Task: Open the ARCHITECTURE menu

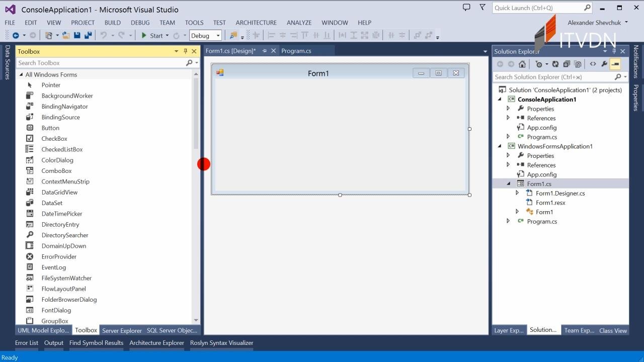Action: [x=256, y=23]
